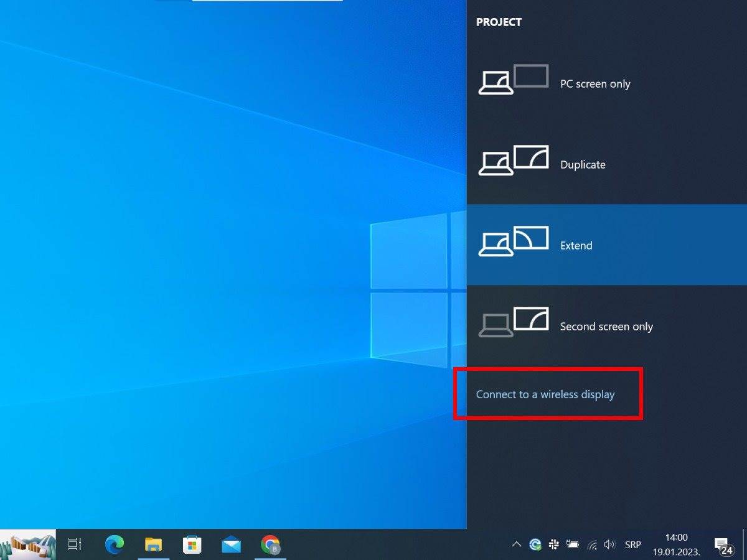Viewport: 747px width, 560px height.
Task: Open the clock and calendar flyout
Action: (675, 543)
